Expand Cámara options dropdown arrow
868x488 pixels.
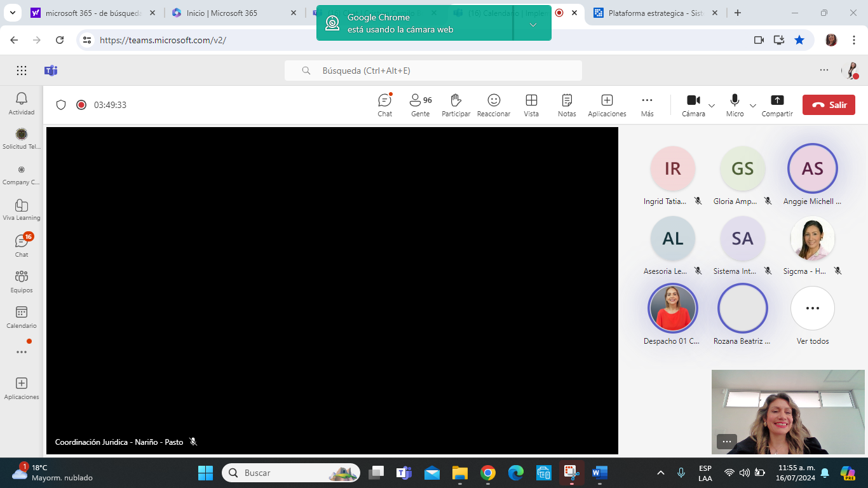tap(712, 105)
